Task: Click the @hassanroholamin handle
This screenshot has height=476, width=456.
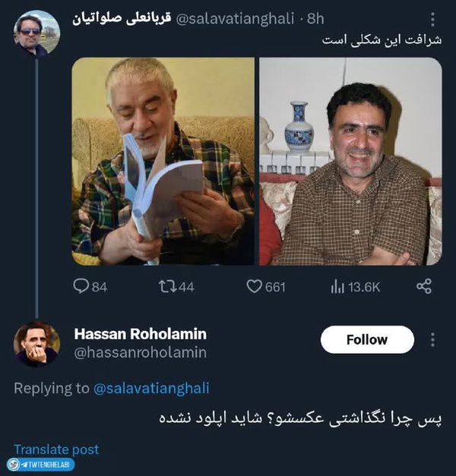Action: 141,352
